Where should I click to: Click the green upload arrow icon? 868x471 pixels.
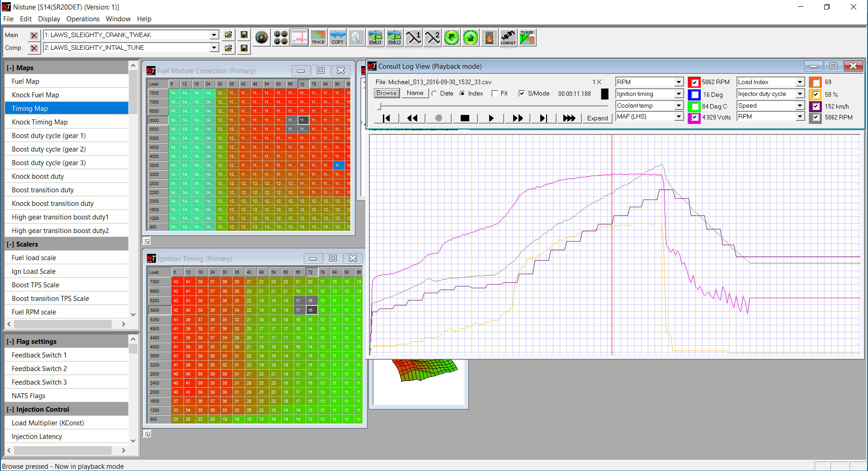click(470, 38)
